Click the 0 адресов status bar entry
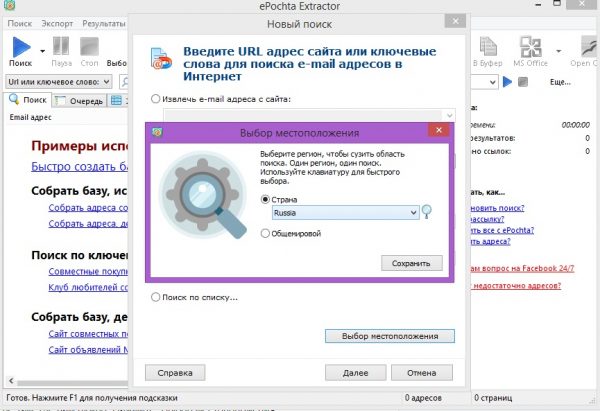This screenshot has width=600, height=411. [x=423, y=398]
